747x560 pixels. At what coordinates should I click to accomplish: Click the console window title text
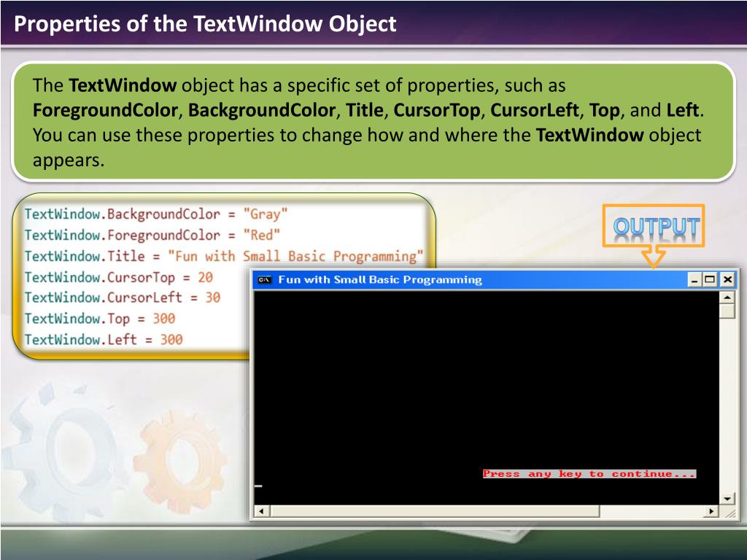pyautogui.click(x=380, y=279)
